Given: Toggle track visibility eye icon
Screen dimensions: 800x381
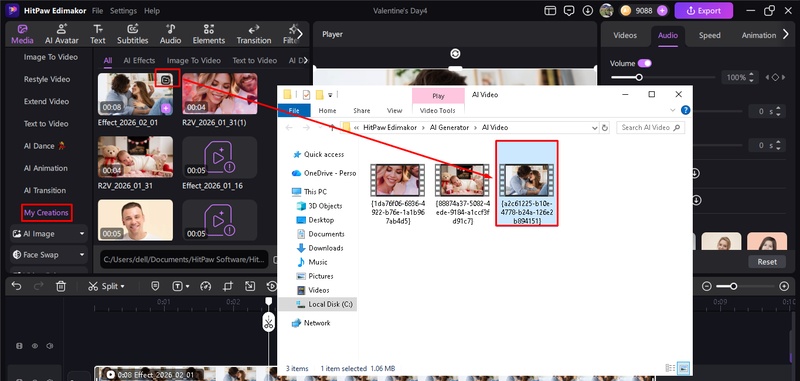Looking at the screenshot, I should click(x=35, y=346).
